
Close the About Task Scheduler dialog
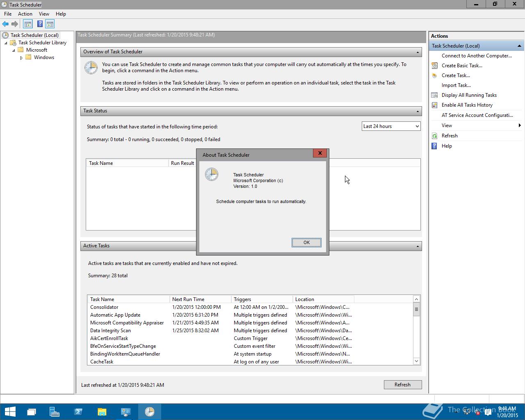(x=320, y=153)
